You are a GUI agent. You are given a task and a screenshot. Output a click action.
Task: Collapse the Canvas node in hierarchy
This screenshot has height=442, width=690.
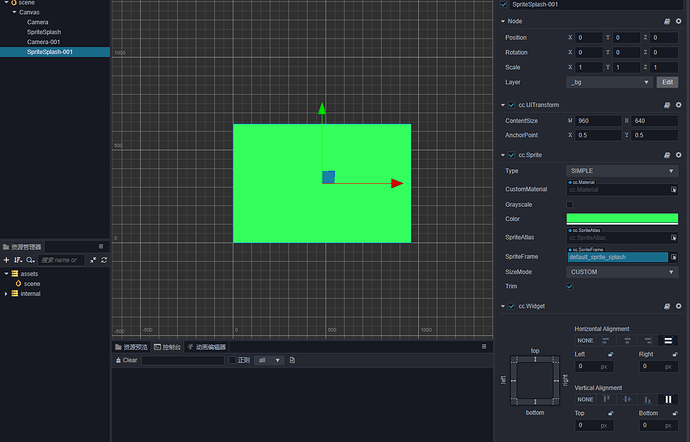[15, 12]
